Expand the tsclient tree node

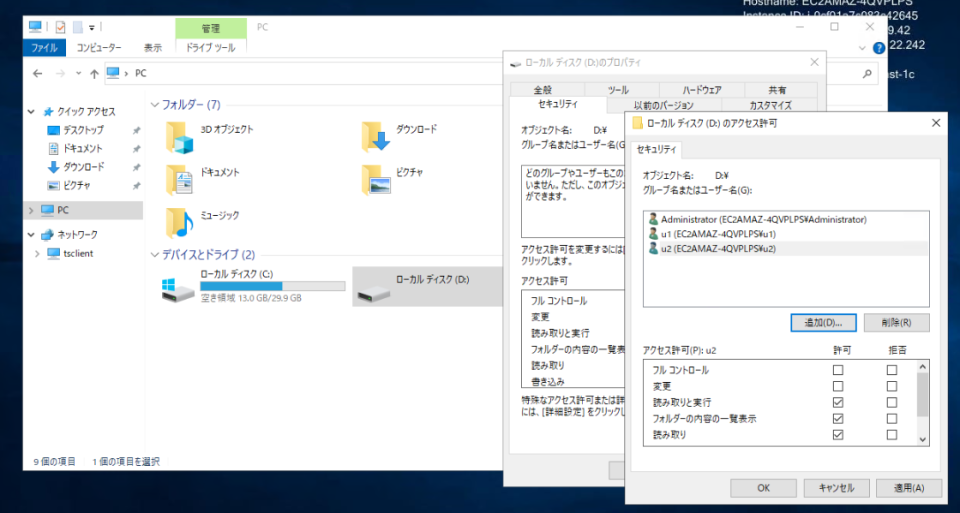point(37,253)
